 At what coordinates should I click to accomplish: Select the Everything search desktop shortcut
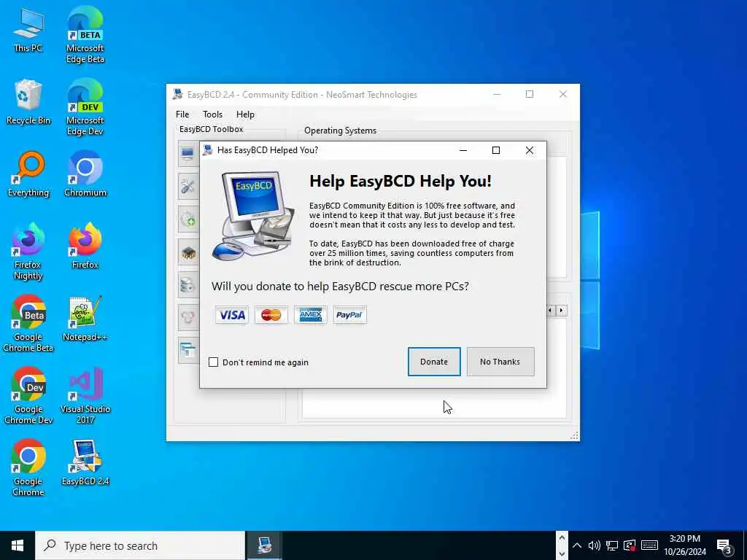(28, 174)
